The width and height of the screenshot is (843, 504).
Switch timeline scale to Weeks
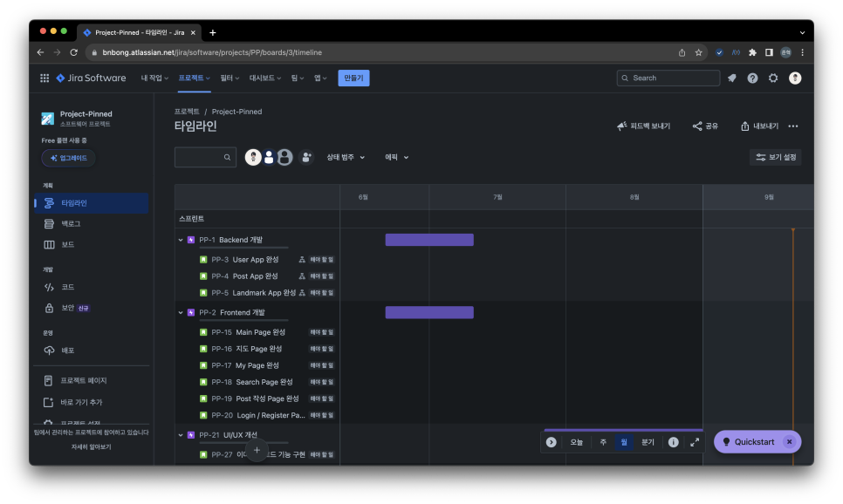(603, 442)
